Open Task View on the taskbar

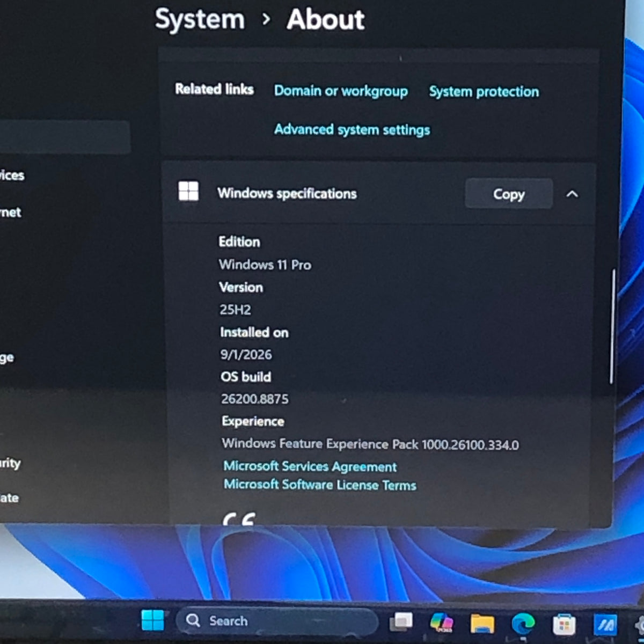coord(401,623)
